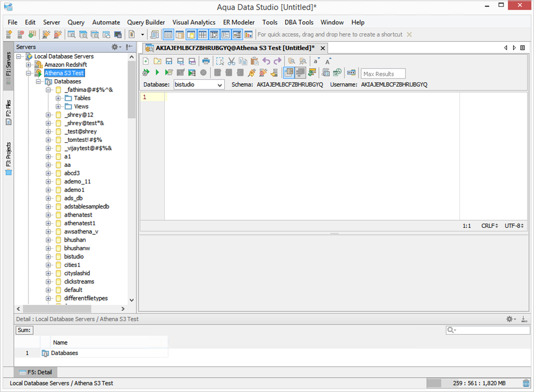
Task: Click the Print icon in editor toolbar
Action: [x=205, y=62]
